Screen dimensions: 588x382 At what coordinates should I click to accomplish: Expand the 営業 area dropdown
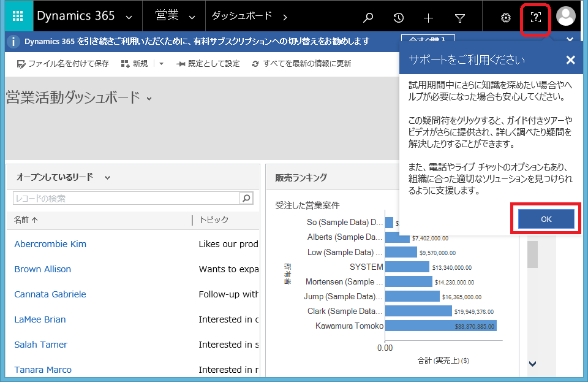[x=192, y=17]
